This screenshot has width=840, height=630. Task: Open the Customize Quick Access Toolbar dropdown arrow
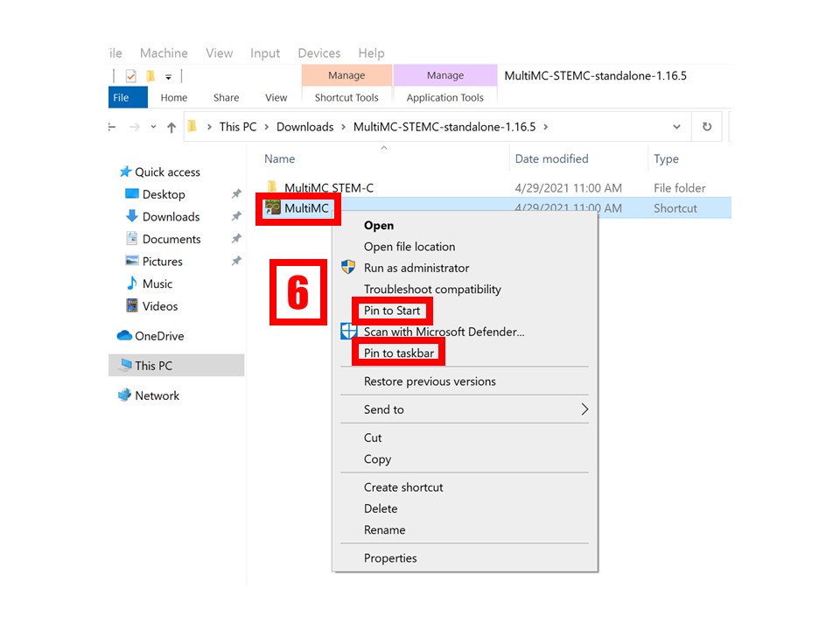[168, 77]
